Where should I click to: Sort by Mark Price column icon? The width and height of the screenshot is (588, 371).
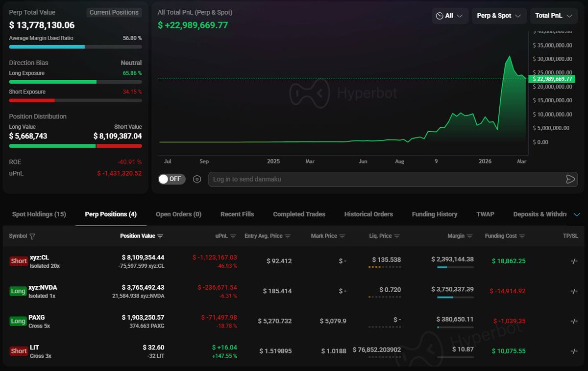[x=343, y=236]
